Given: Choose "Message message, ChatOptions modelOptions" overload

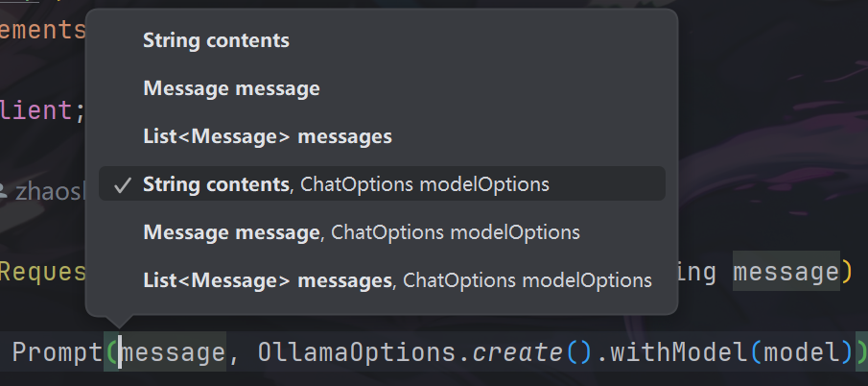Looking at the screenshot, I should click(361, 232).
